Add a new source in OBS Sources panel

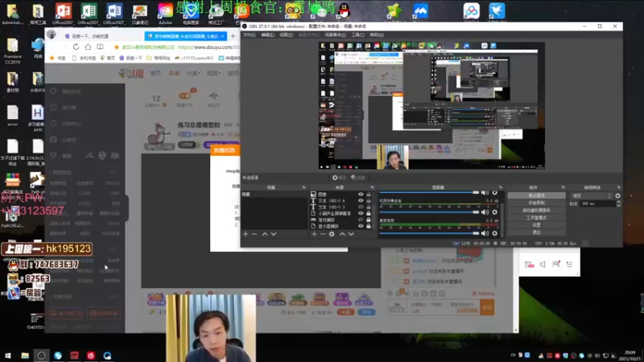pos(314,234)
